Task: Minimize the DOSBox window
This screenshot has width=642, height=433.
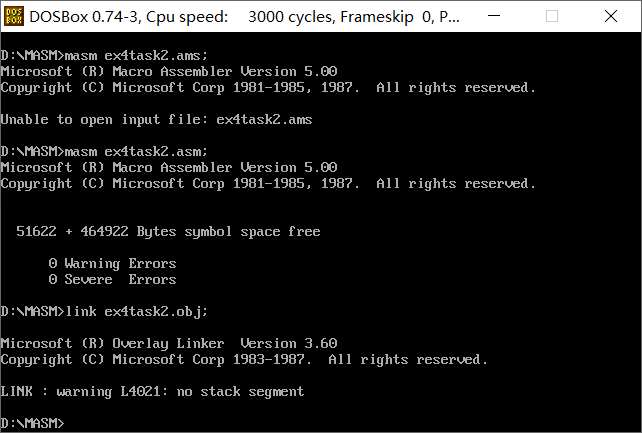Action: tap(494, 16)
